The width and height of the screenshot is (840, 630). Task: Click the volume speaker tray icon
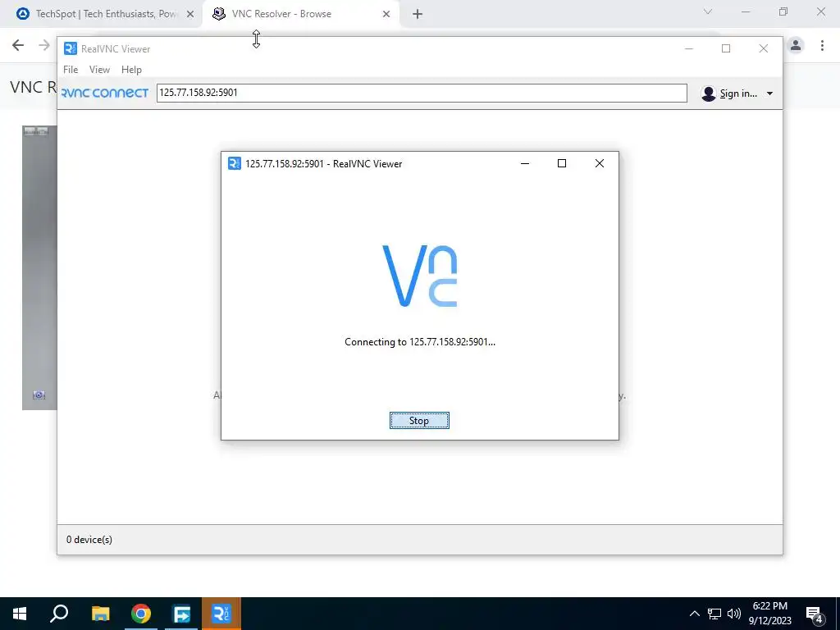point(734,614)
